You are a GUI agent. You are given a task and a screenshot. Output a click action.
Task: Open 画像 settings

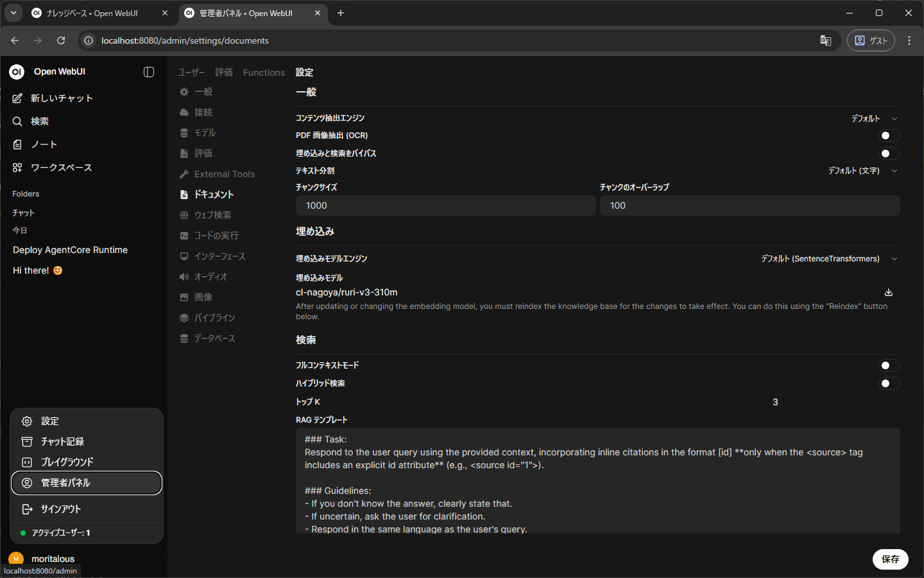pyautogui.click(x=196, y=297)
